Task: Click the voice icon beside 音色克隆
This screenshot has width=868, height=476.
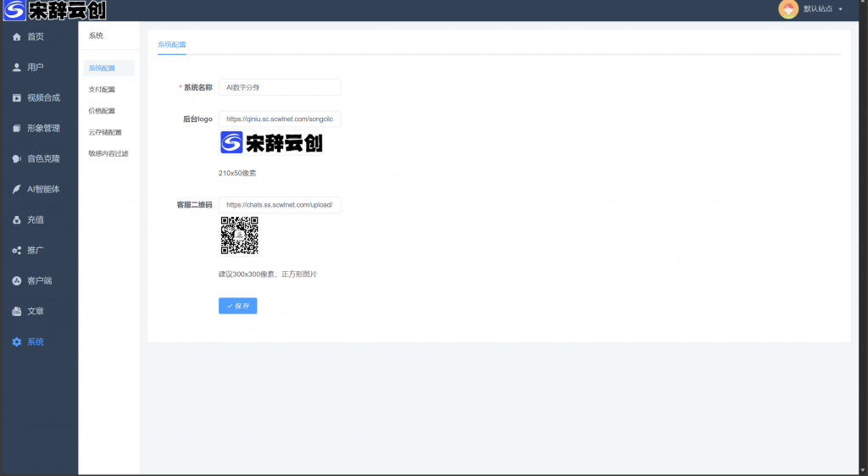Action: point(17,158)
